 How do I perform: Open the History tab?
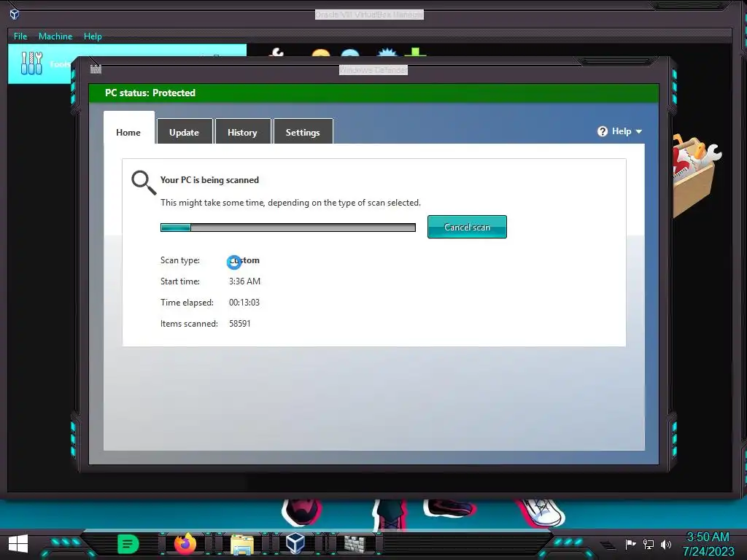[242, 132]
